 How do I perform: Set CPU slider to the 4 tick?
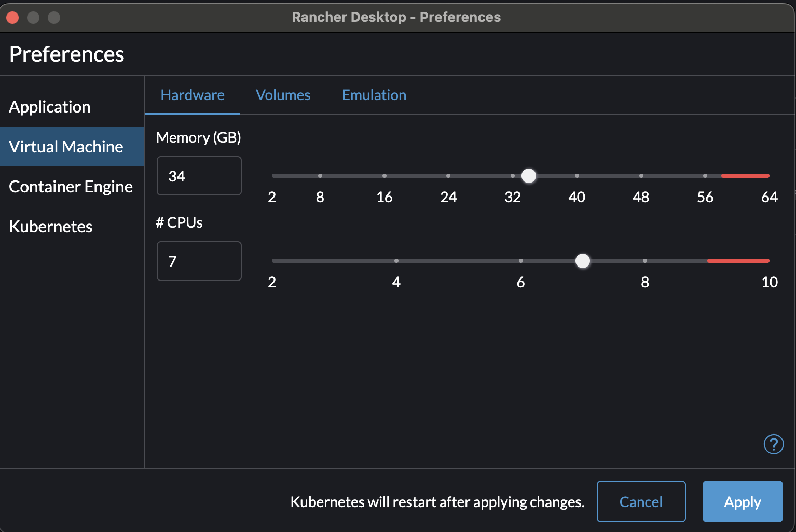(396, 261)
